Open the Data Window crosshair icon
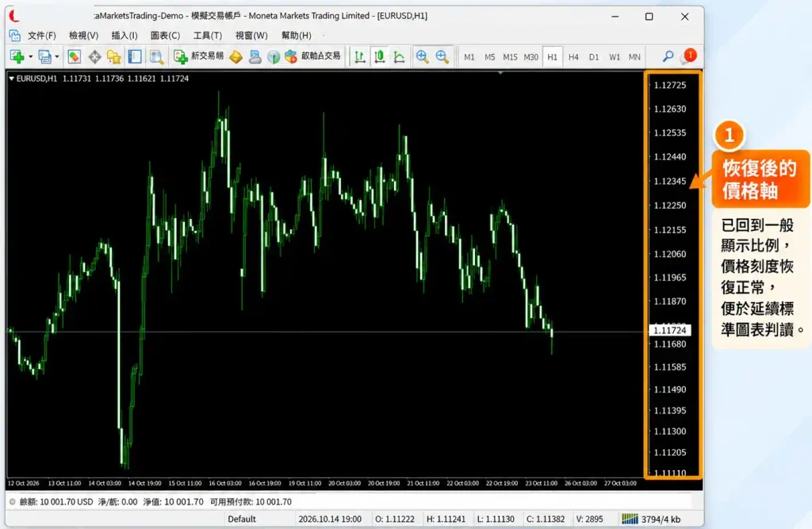The image size is (812, 529). click(94, 56)
